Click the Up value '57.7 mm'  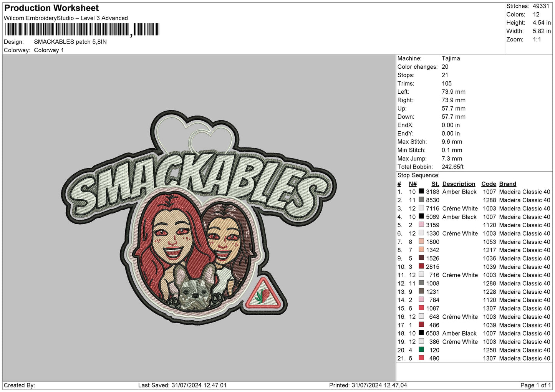[454, 109]
